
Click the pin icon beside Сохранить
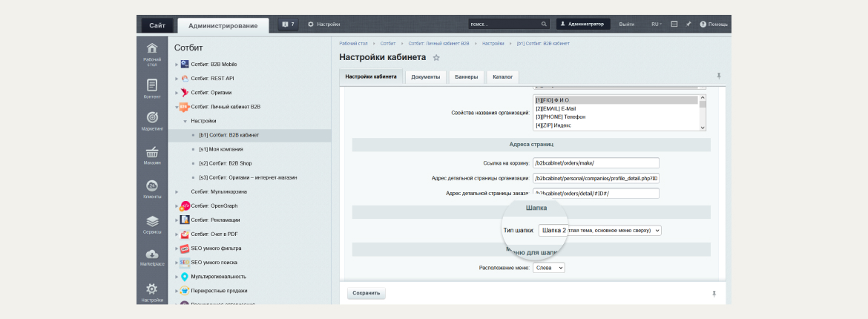(x=714, y=294)
